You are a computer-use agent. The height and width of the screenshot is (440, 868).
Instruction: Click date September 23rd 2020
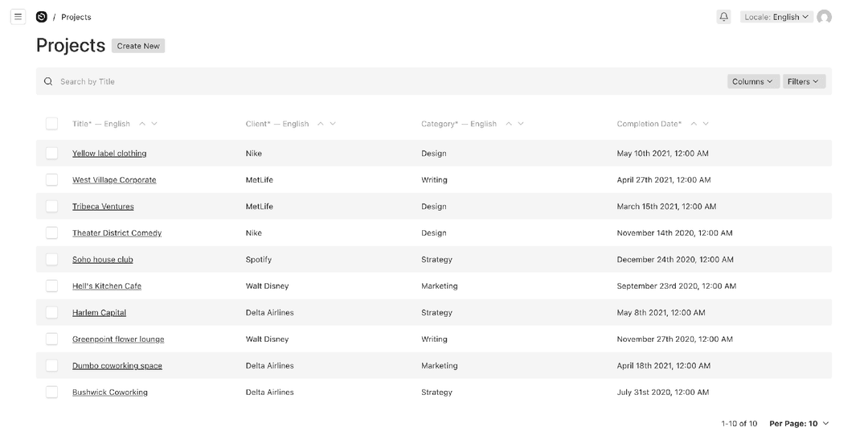click(x=677, y=286)
